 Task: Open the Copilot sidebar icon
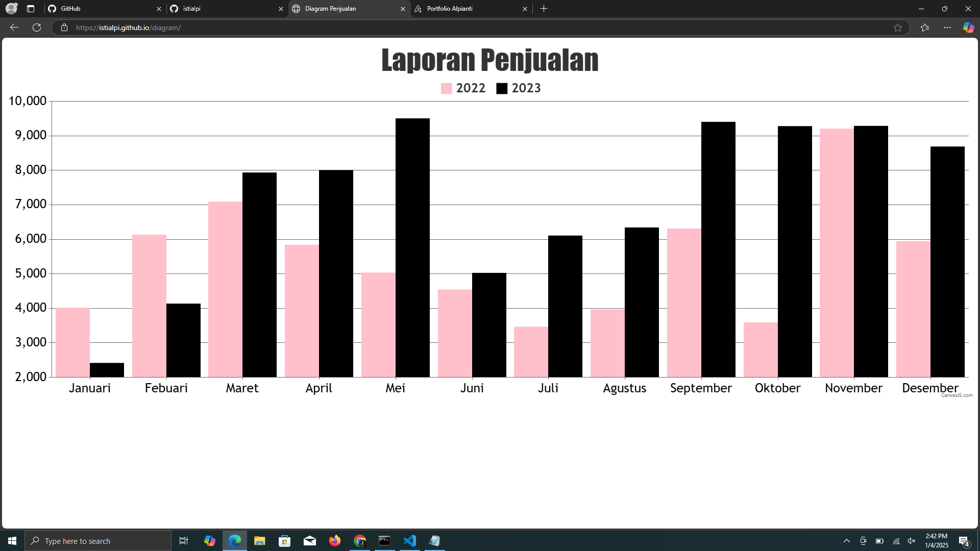(x=968, y=28)
